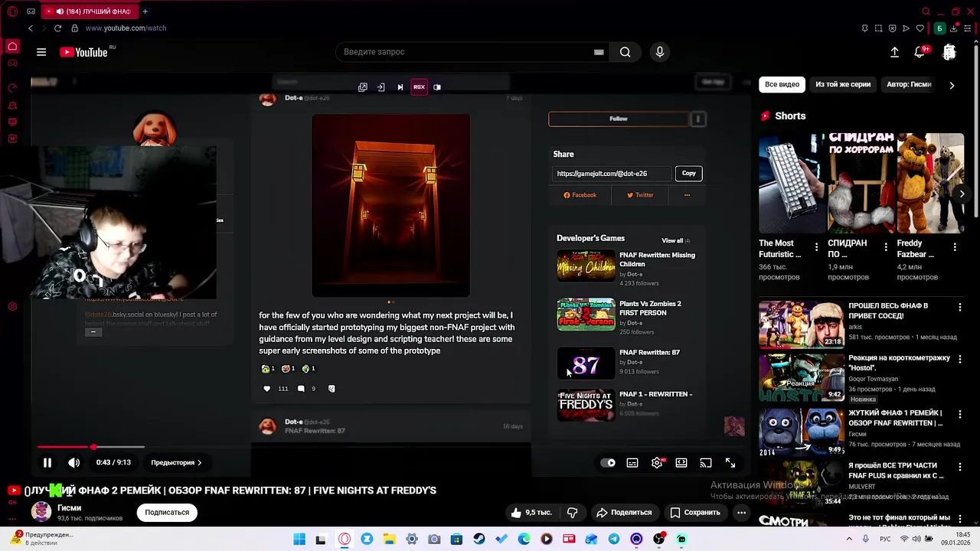Screen dimensions: 980x551
Task: Like the video (9,5 тыс.)
Action: click(531, 513)
